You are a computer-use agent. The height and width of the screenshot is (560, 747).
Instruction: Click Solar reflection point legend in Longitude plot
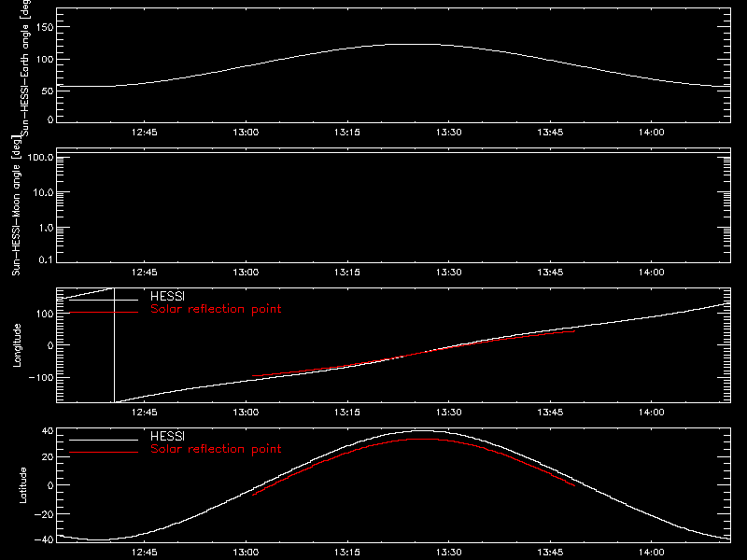(x=216, y=309)
